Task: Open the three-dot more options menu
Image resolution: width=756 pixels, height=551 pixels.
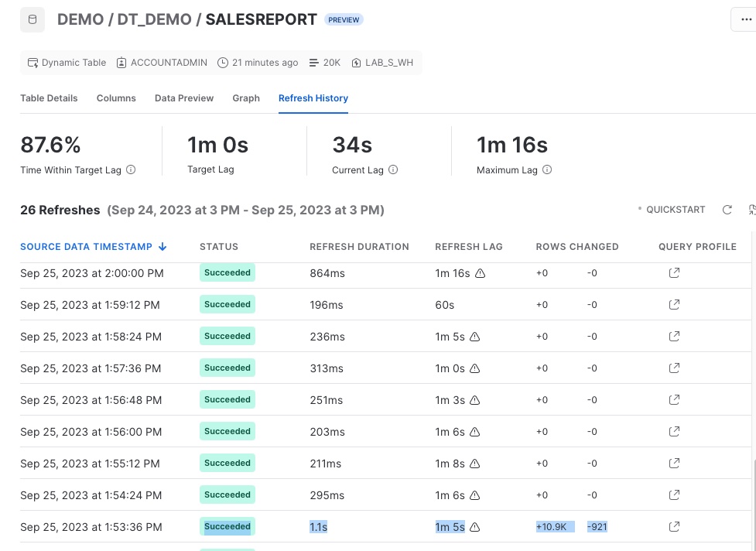Action: 745,19
